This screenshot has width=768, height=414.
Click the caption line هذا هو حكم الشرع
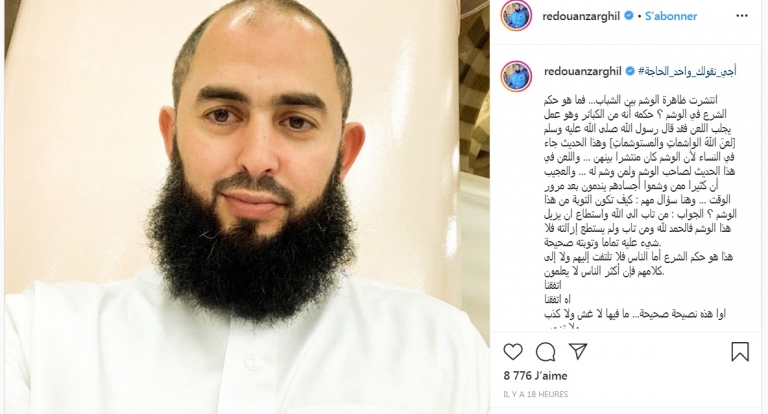tap(638, 264)
